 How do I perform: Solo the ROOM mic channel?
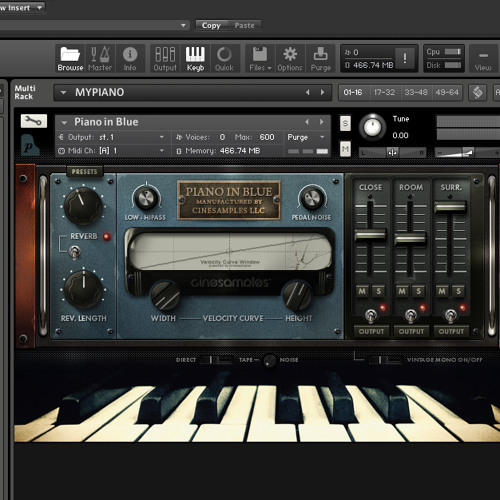[418, 291]
